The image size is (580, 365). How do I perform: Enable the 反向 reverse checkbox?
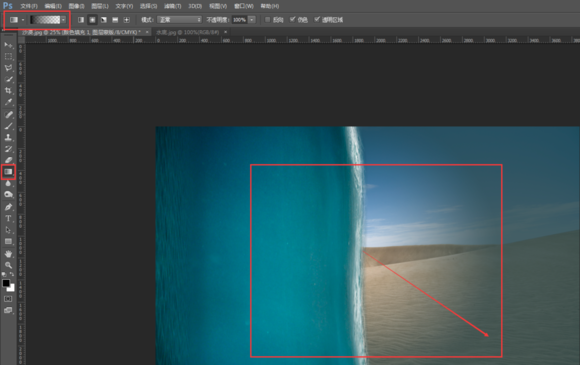[268, 20]
